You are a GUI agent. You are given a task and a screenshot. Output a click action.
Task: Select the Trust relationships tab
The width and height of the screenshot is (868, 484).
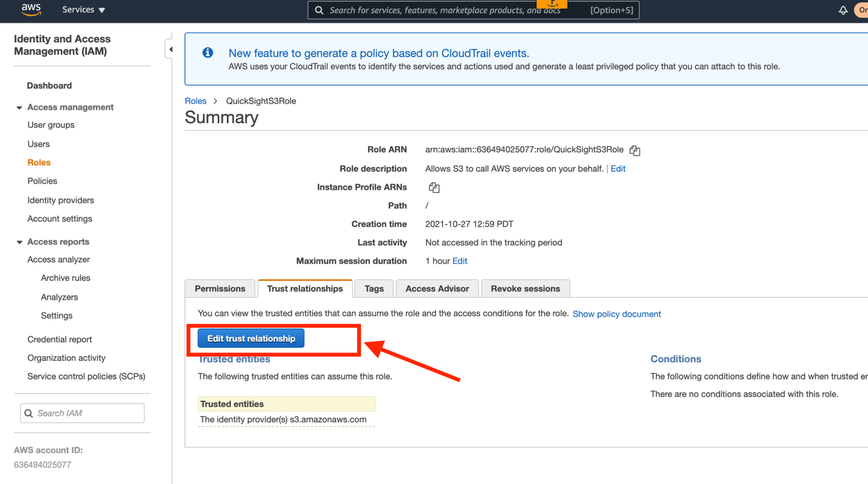pyautogui.click(x=305, y=289)
